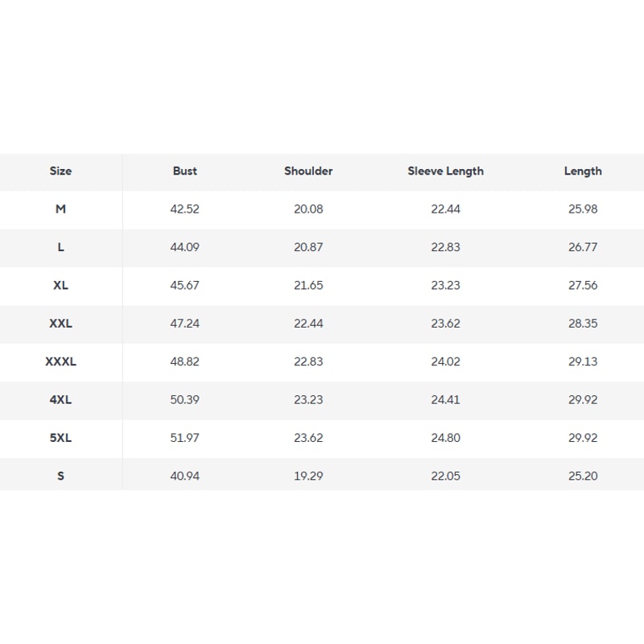Click the Bust column header

(184, 171)
